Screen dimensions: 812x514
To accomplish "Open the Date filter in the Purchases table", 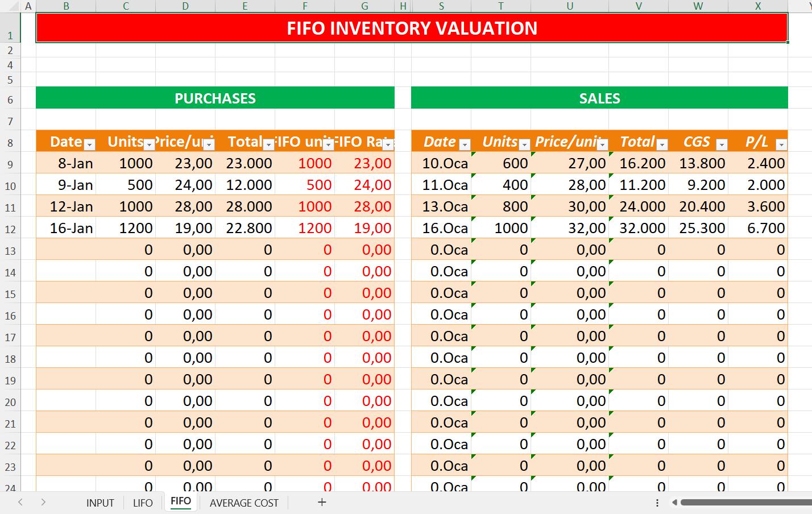I will (x=89, y=146).
